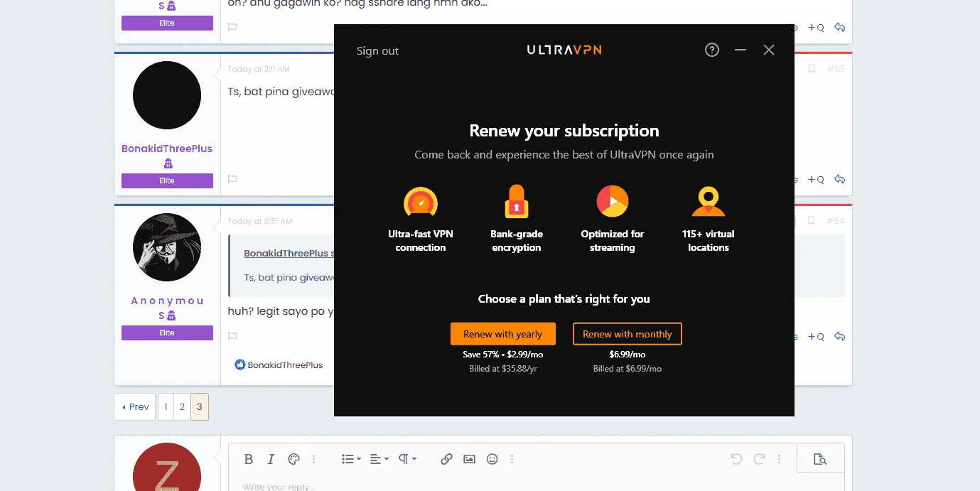The width and height of the screenshot is (980, 491).
Task: Click role icon beneath BonakidThreePlus name
Action: (x=168, y=163)
